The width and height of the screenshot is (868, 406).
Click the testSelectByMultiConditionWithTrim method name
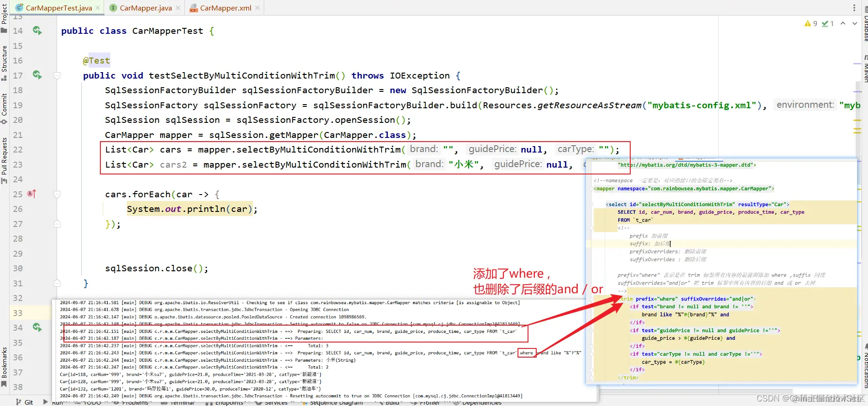(242, 76)
